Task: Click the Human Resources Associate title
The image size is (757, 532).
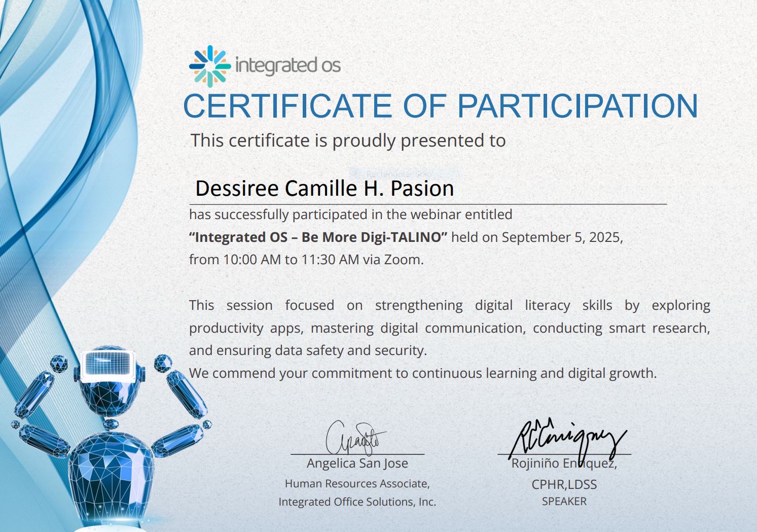Action: click(357, 484)
